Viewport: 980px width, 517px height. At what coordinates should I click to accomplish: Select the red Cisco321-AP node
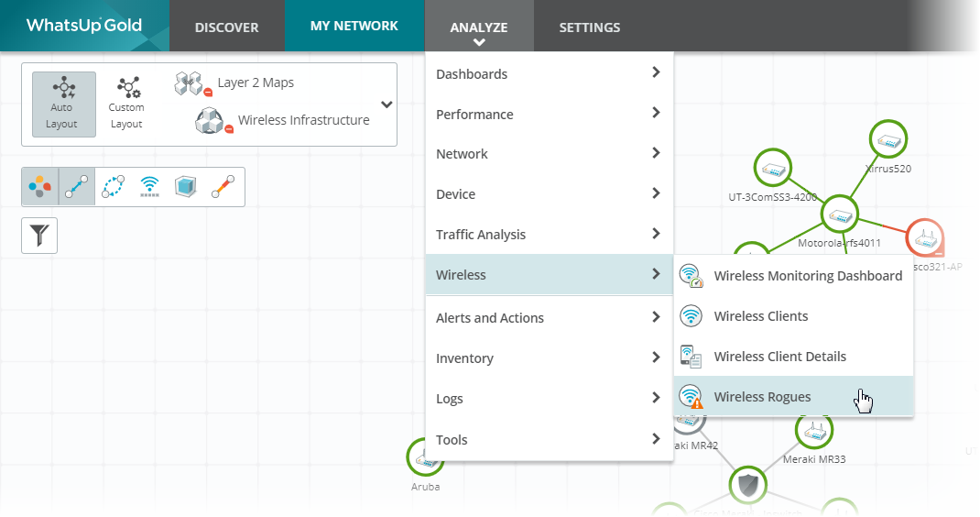(x=924, y=237)
